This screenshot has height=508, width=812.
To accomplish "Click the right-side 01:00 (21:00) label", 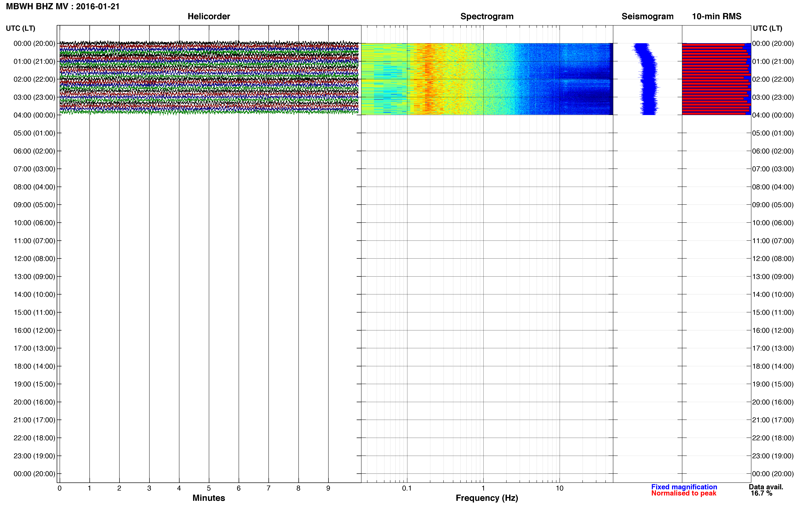I will (773, 62).
